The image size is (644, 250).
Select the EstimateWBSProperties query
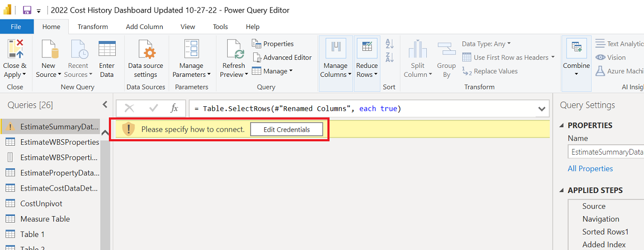tap(50, 142)
